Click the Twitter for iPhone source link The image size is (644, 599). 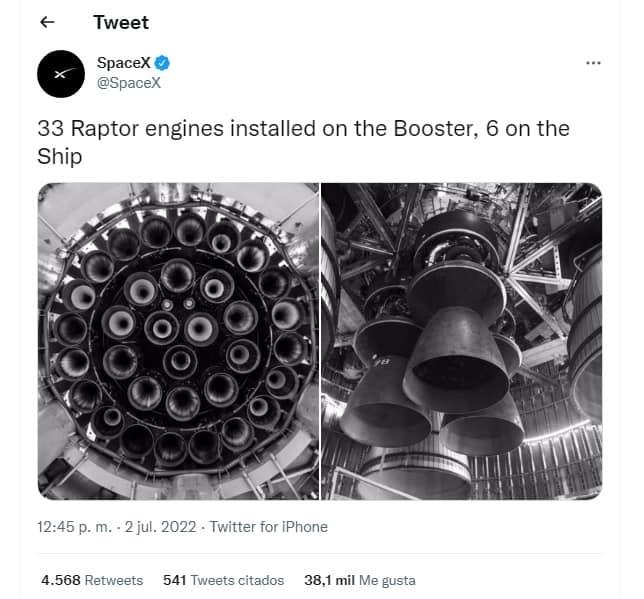click(269, 527)
